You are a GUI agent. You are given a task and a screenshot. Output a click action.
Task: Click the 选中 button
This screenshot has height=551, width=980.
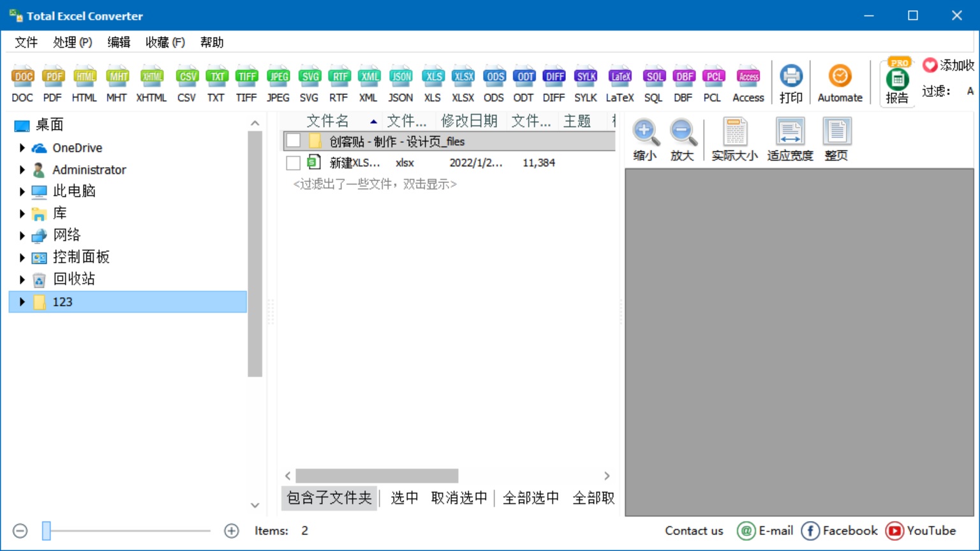(x=405, y=498)
